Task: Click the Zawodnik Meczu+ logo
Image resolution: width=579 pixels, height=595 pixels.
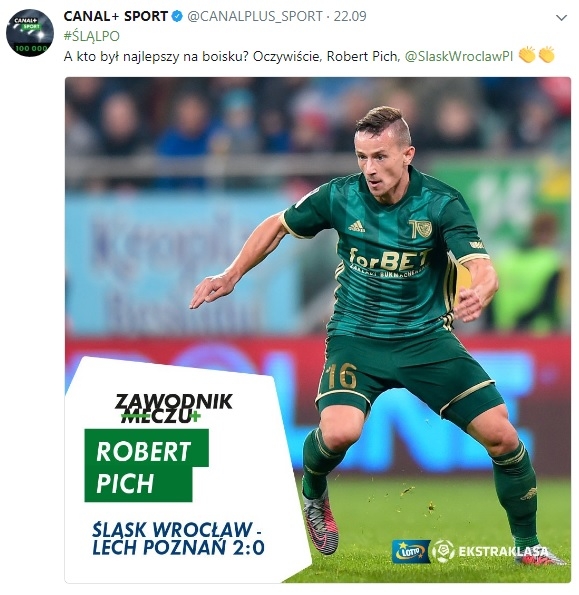Action: [173, 408]
